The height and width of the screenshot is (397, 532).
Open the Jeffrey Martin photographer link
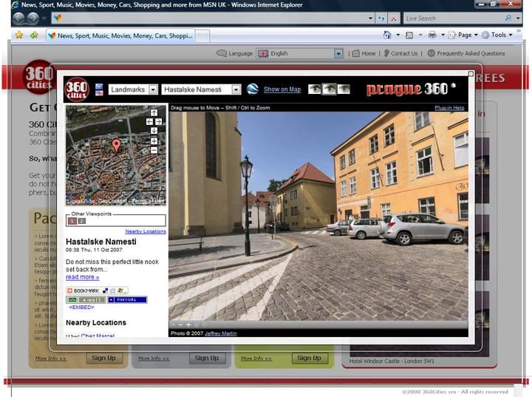coord(220,333)
